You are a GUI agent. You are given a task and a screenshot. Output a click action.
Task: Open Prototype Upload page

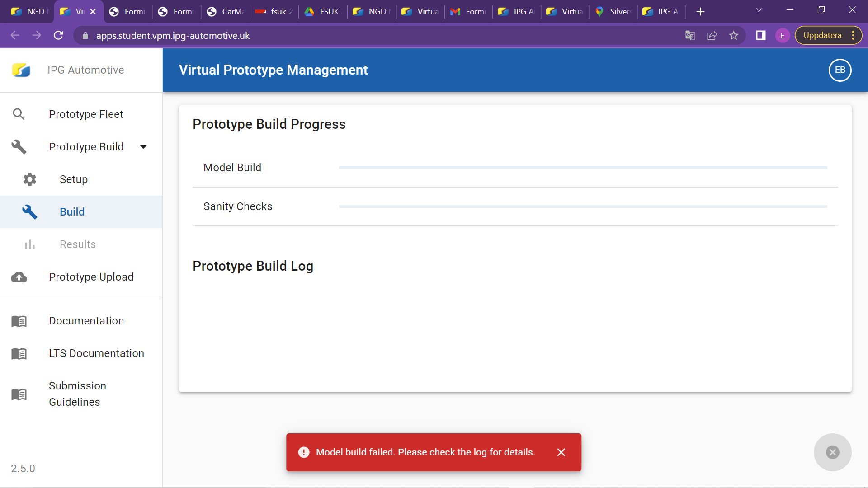[x=81, y=277]
